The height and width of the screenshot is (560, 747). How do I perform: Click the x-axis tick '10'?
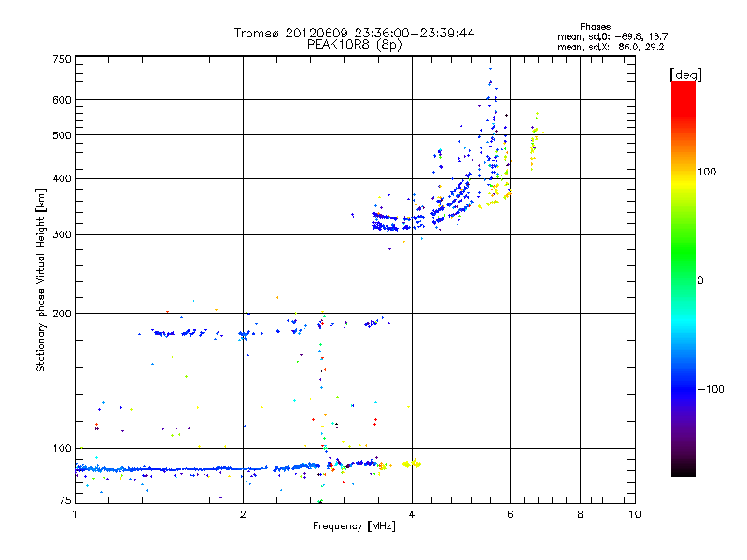[635, 514]
